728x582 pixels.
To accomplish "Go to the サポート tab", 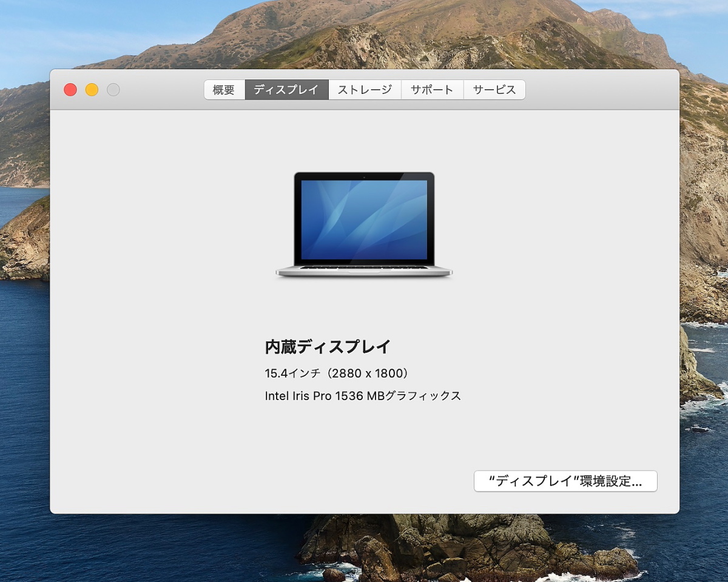I will tap(432, 90).
